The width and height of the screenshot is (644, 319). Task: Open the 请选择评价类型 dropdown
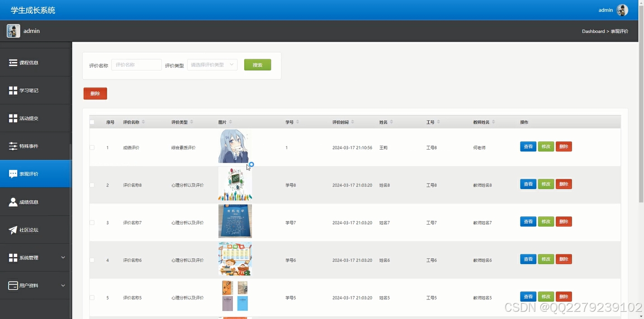[x=212, y=64]
